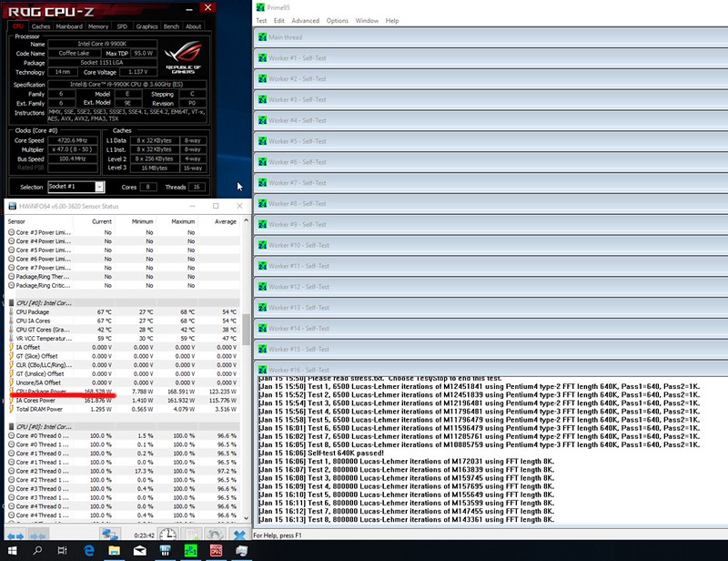Reset the HWiNFO elapsed time clock
This screenshot has height=561, width=728.
tap(167, 535)
